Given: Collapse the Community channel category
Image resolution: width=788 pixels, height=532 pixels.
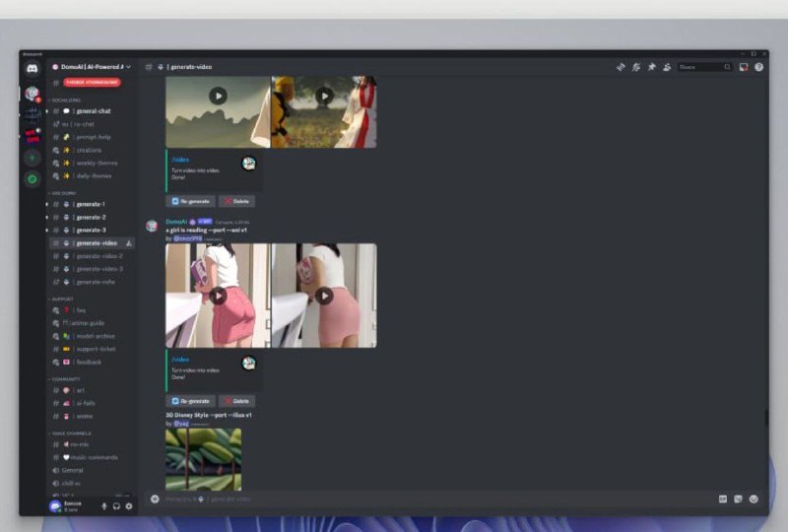Looking at the screenshot, I should (x=64, y=379).
